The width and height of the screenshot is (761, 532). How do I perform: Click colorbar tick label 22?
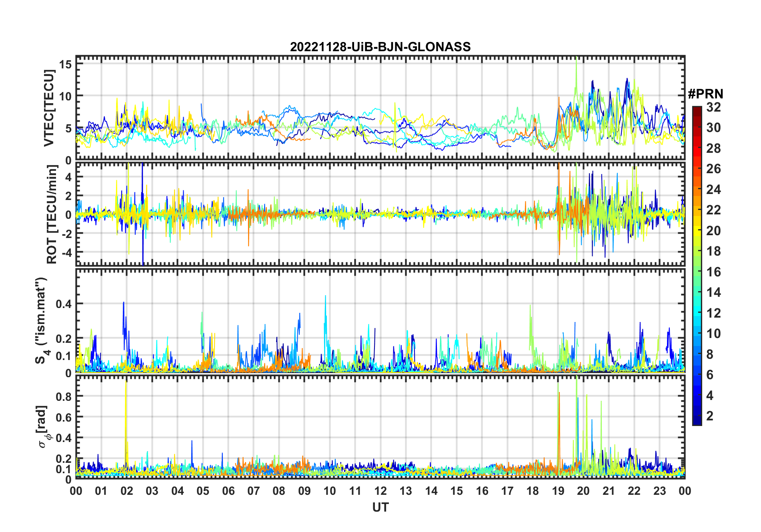(x=713, y=210)
